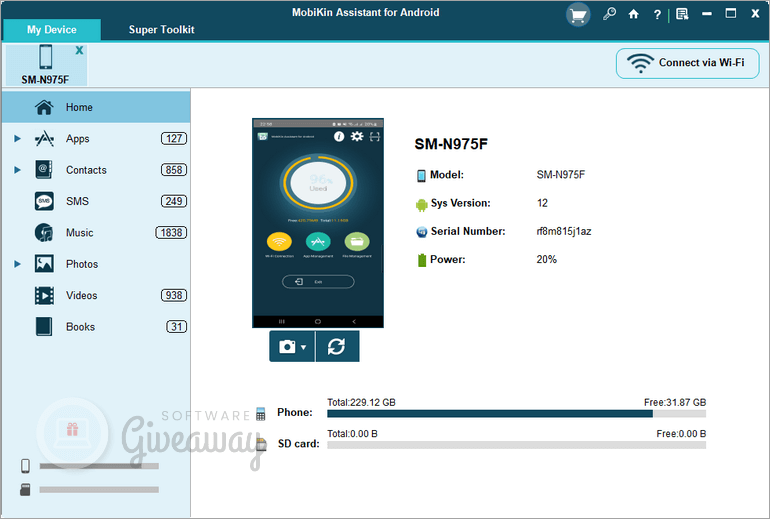Click the SMS speech bubble icon

click(44, 201)
